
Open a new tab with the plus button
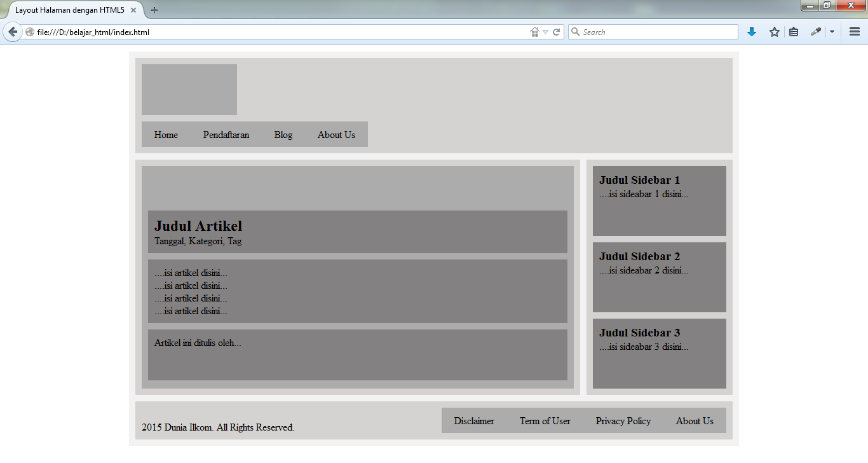click(154, 10)
